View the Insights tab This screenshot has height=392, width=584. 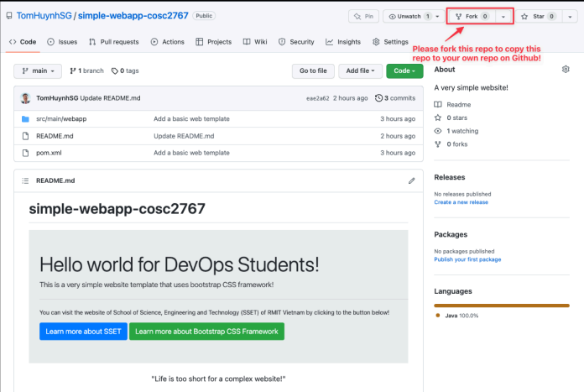[x=343, y=42]
